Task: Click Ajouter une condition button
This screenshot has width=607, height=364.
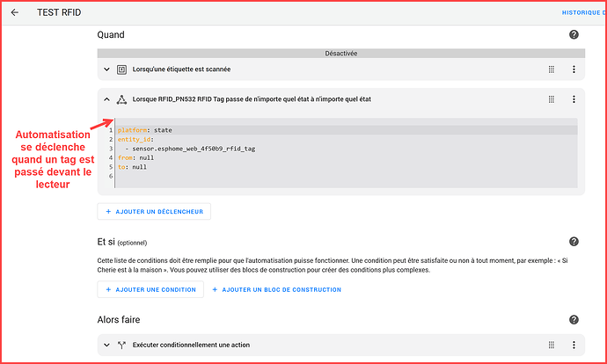Action: coord(150,289)
